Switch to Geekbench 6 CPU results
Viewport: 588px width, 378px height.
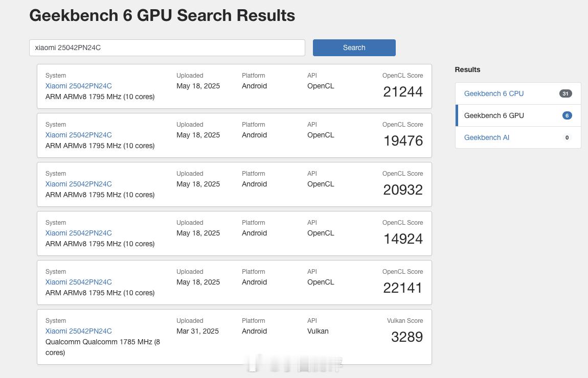coord(518,93)
